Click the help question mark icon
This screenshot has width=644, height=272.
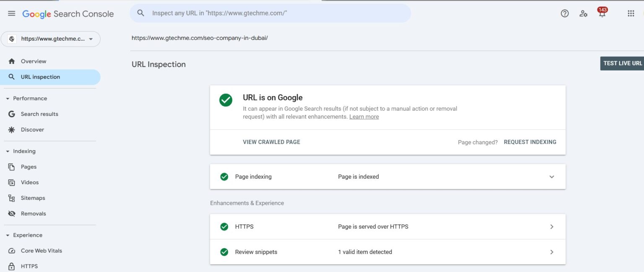(x=564, y=13)
